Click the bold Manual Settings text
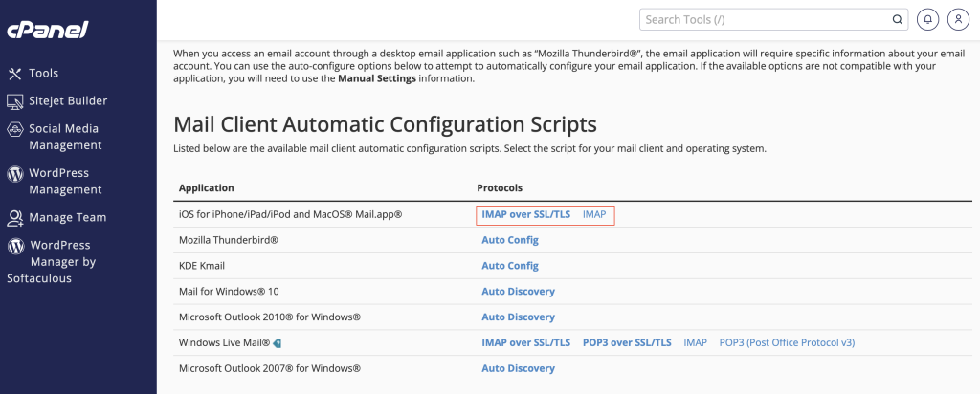 377,79
